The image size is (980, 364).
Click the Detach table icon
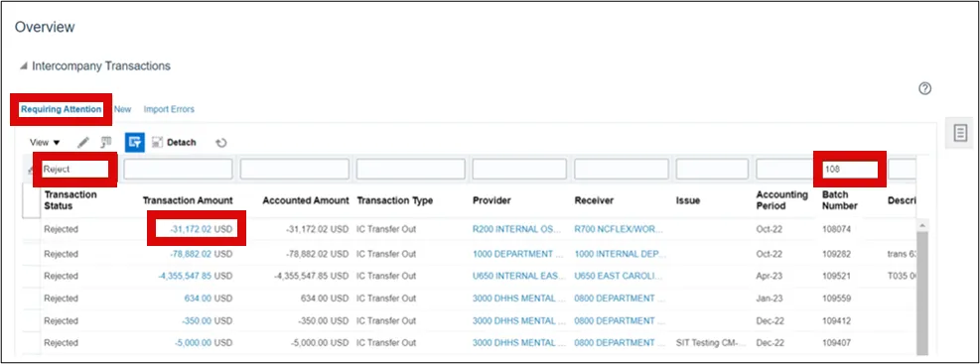coord(158,143)
